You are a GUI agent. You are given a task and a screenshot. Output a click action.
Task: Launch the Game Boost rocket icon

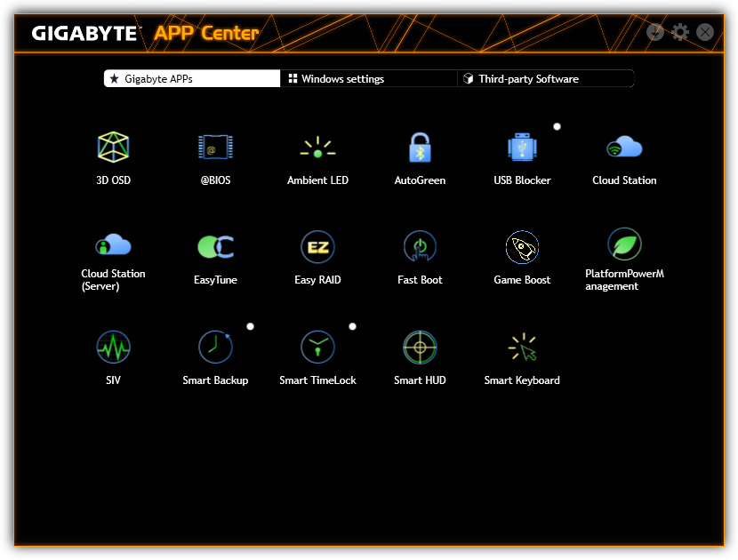(522, 247)
